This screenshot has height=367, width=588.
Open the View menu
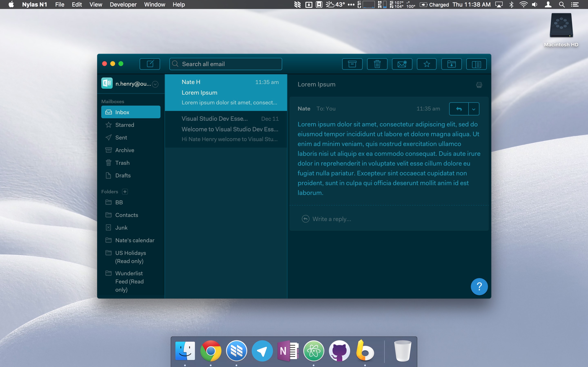96,4
